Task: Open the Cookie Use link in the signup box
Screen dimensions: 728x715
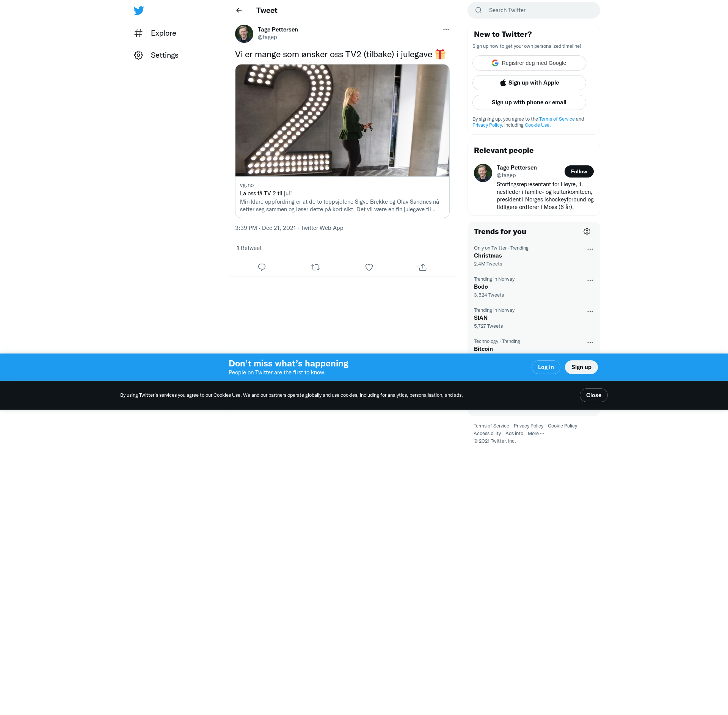Action: [x=537, y=125]
